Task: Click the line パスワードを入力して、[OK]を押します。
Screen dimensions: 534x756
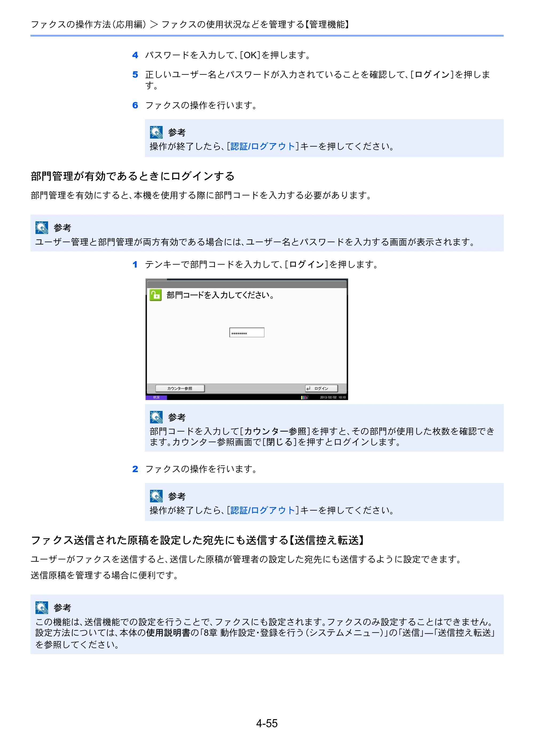Action: pyautogui.click(x=228, y=55)
